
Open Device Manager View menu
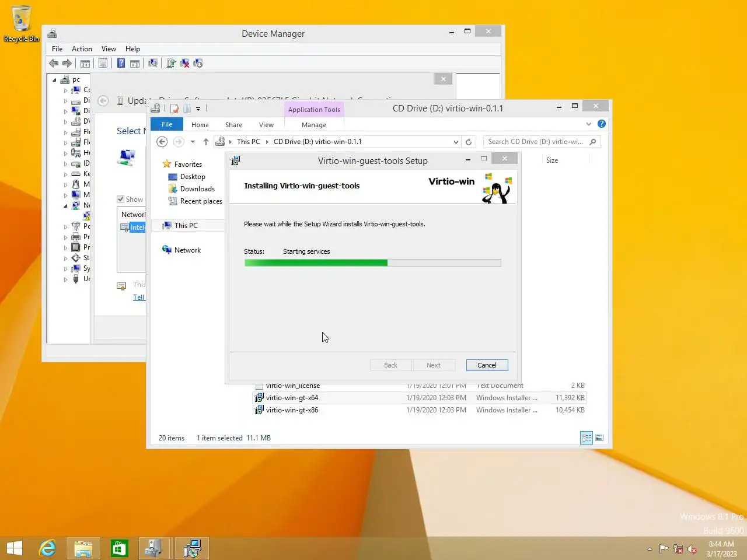coord(109,49)
